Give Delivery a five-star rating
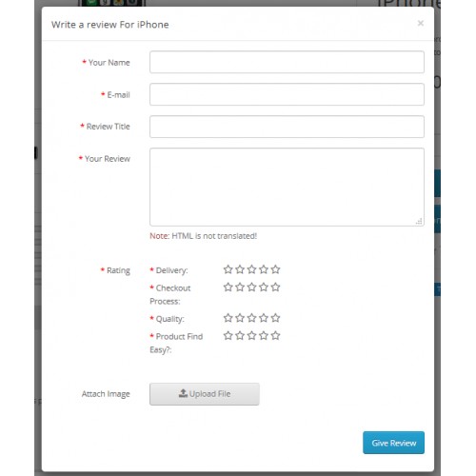The image size is (476, 476). pyautogui.click(x=275, y=269)
